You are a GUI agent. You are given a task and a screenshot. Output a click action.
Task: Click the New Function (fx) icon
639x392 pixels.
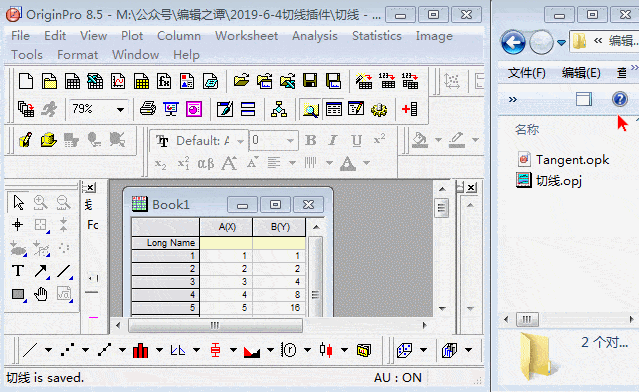pyautogui.click(x=164, y=81)
